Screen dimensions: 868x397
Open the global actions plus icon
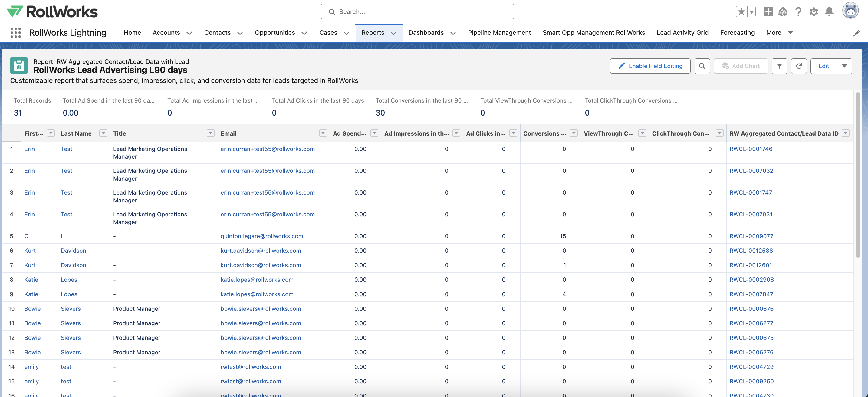coord(768,12)
